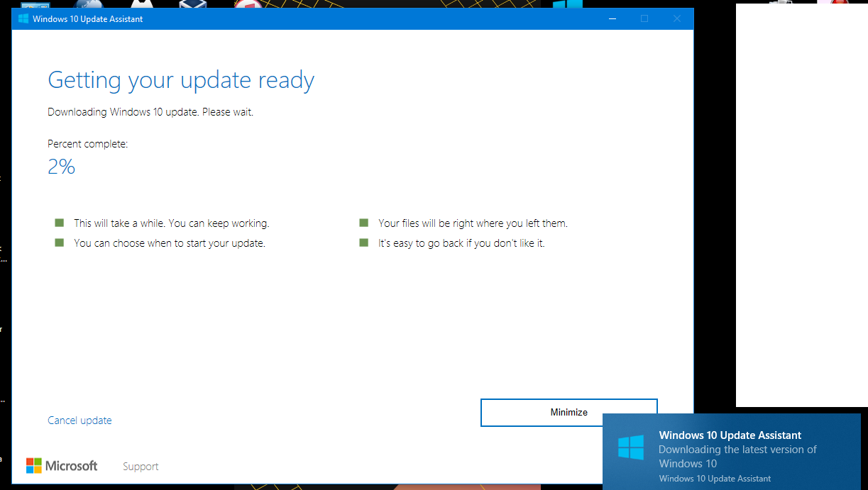Click the Cancel update link

pyautogui.click(x=79, y=421)
